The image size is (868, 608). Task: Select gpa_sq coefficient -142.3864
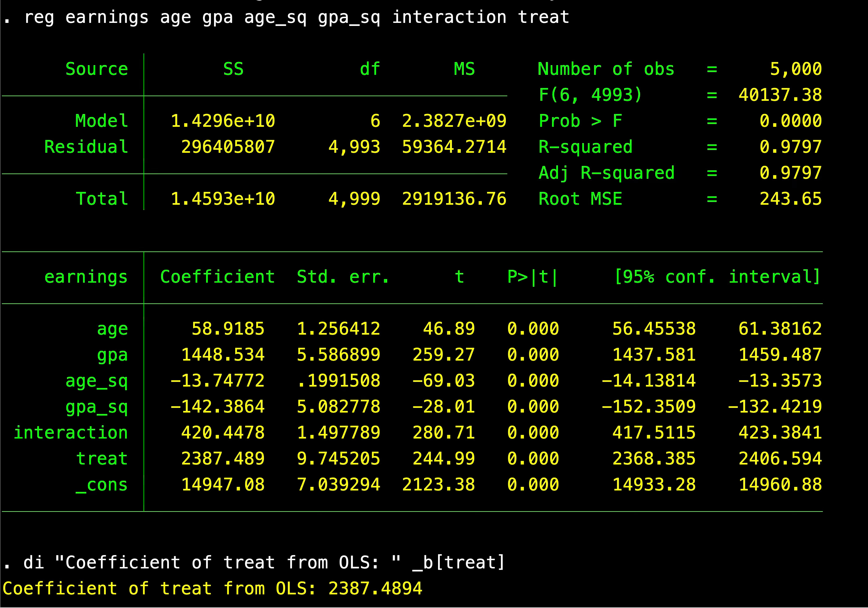217,407
